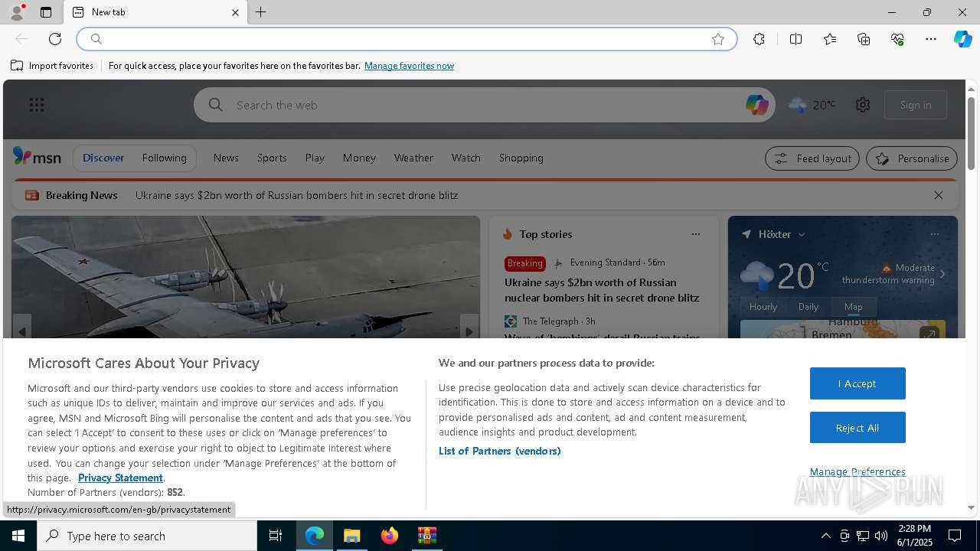Viewport: 980px width, 551px height.
Task: Show next weather alert arrow
Action: 942,274
